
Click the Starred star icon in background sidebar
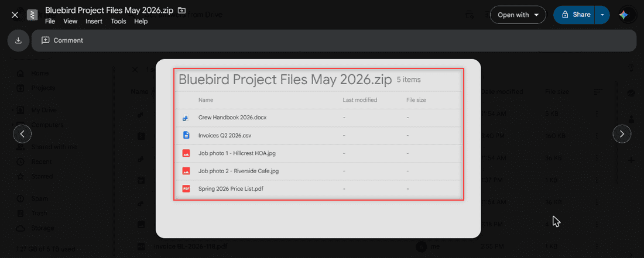[20, 176]
